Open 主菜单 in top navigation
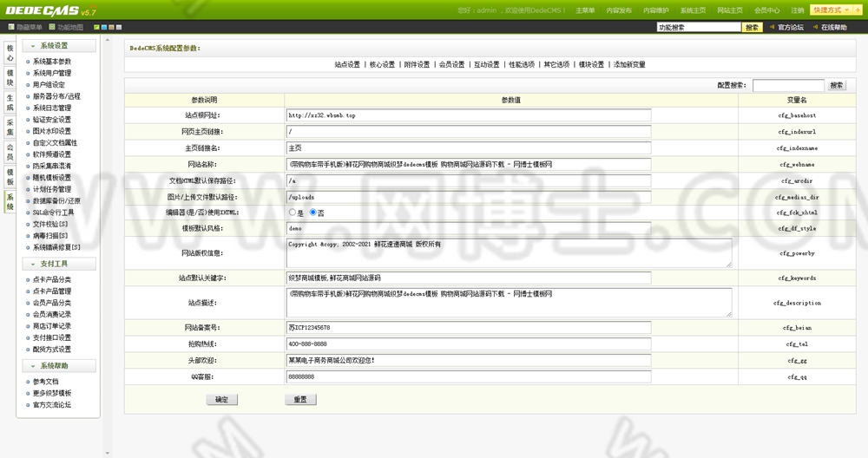The width and height of the screenshot is (868, 458). (x=585, y=10)
